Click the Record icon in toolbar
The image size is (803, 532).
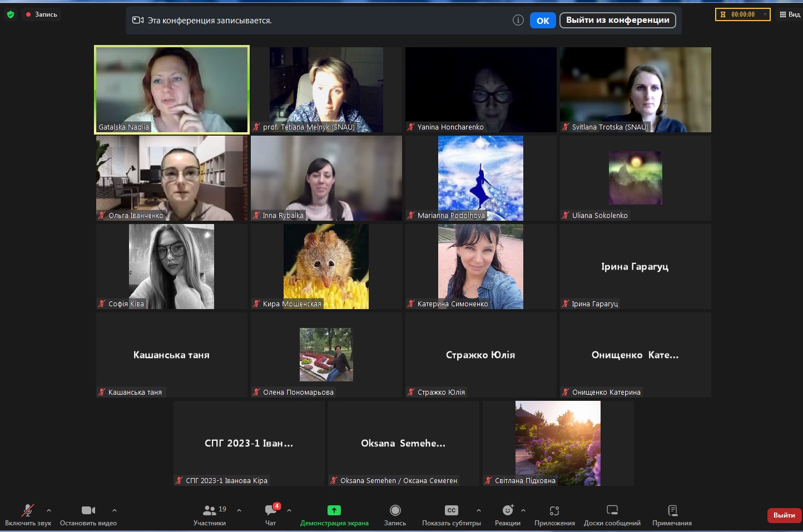(395, 510)
